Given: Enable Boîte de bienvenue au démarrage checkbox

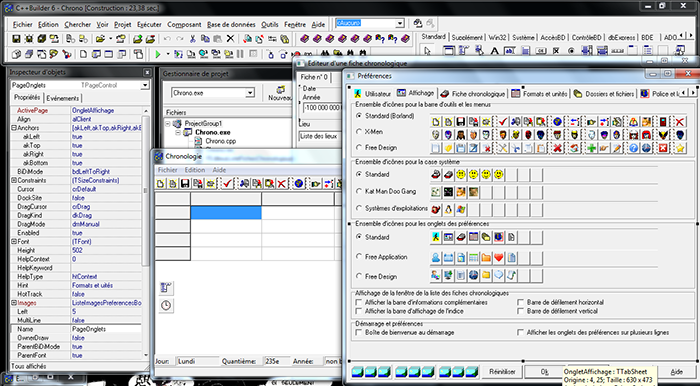Looking at the screenshot, I should pos(358,332).
